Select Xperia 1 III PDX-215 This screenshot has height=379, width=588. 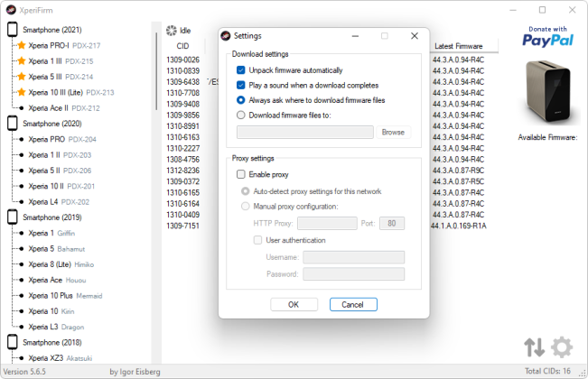click(61, 61)
